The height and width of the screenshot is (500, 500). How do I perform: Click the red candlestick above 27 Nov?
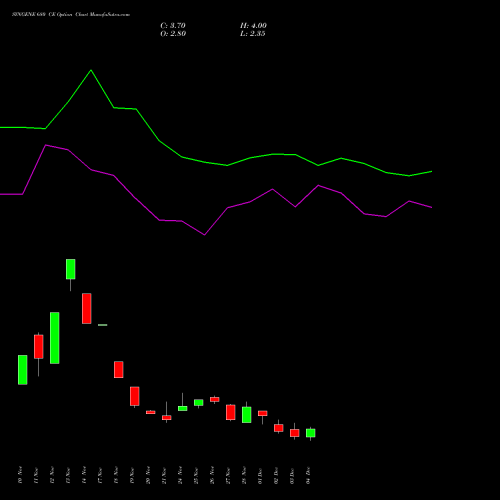pos(231,412)
